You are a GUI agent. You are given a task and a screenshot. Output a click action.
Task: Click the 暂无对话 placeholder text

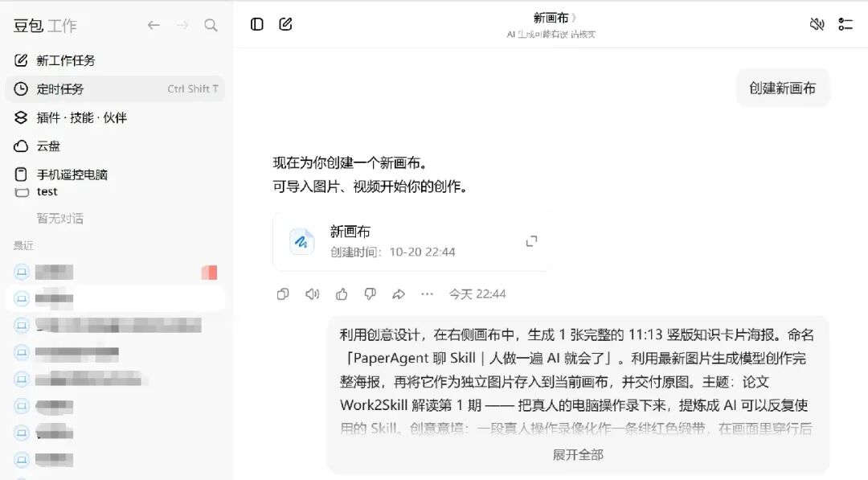[59, 219]
